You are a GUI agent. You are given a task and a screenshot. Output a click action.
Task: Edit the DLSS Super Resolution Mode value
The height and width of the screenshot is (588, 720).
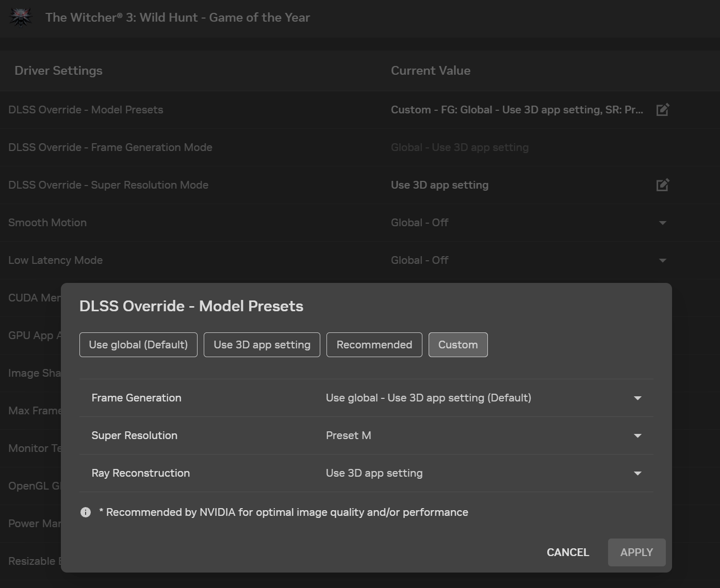coord(663,185)
